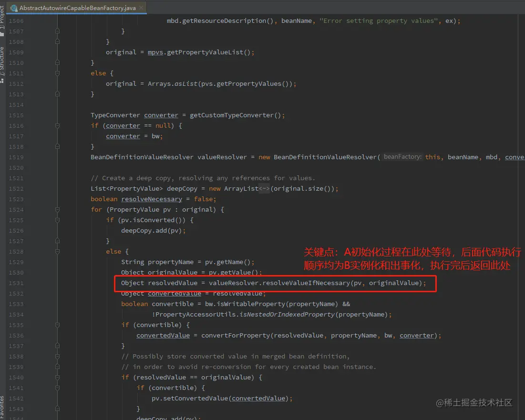This screenshot has width=525, height=420.
Task: Fold the for loop at line 1524
Action: coord(57,209)
